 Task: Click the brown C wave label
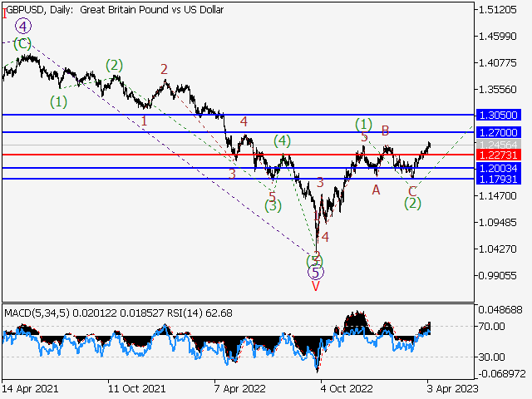pyautogui.click(x=412, y=192)
